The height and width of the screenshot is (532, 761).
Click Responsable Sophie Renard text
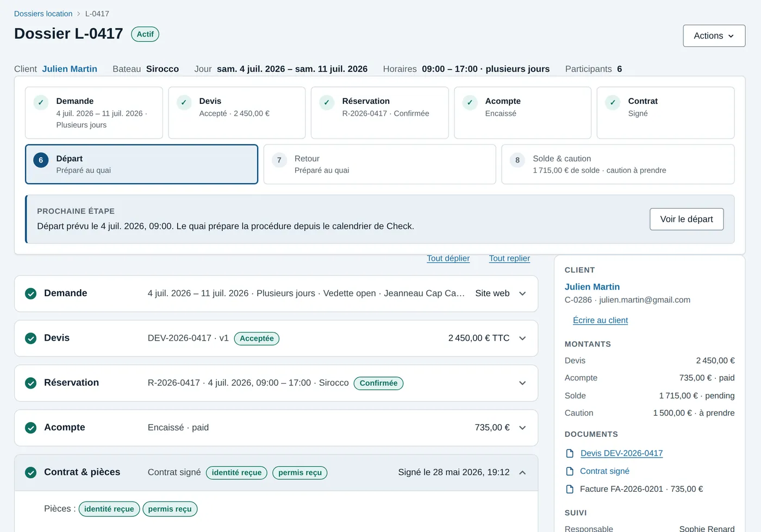click(650, 528)
